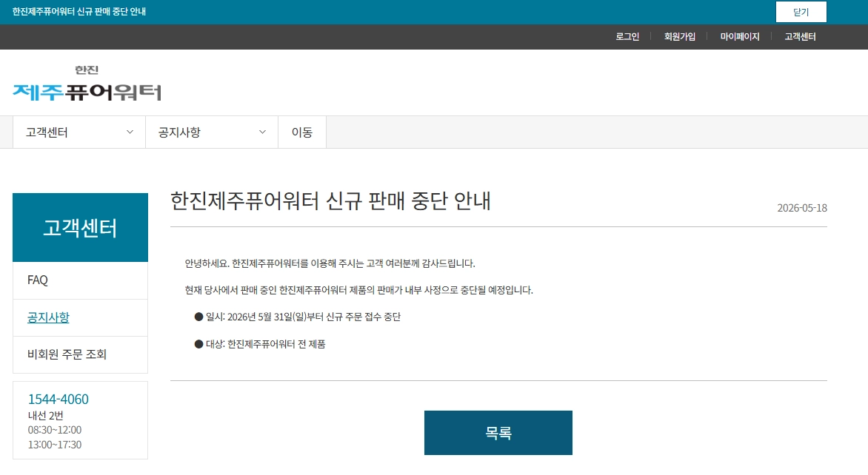Open 비회원 주문 조회 in the sidebar
868x475 pixels.
(x=80, y=354)
